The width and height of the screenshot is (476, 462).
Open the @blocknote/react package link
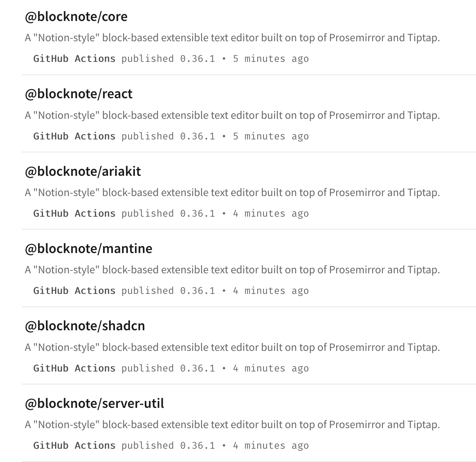click(79, 94)
